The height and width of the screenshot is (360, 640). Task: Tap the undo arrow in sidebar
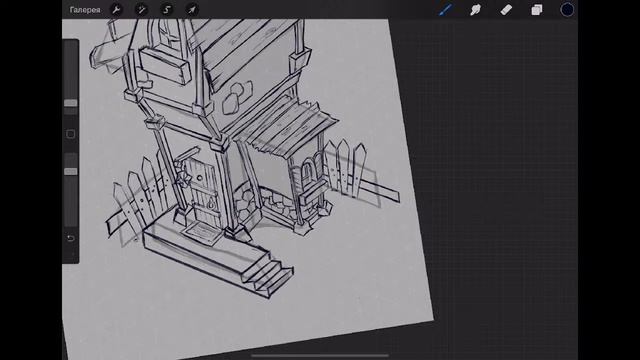71,238
